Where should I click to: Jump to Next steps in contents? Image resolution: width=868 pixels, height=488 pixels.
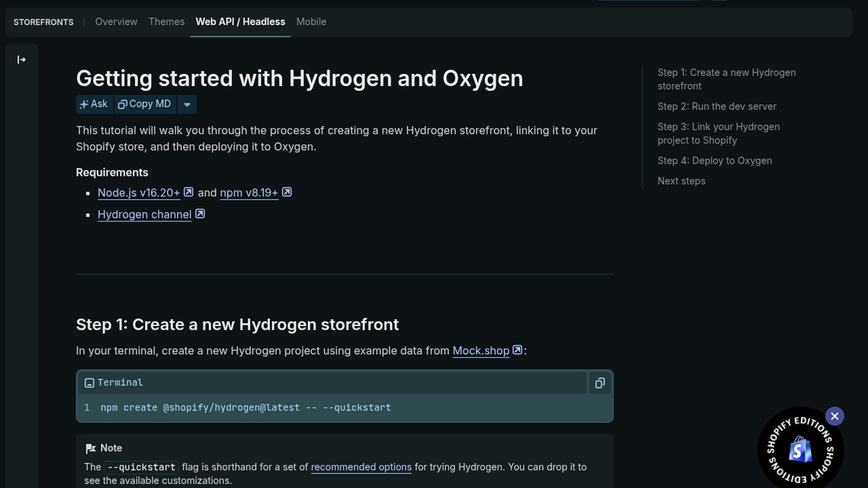[681, 181]
